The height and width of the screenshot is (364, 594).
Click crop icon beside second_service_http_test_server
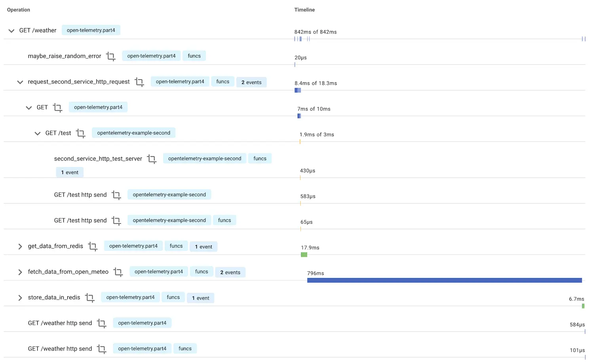[152, 159]
